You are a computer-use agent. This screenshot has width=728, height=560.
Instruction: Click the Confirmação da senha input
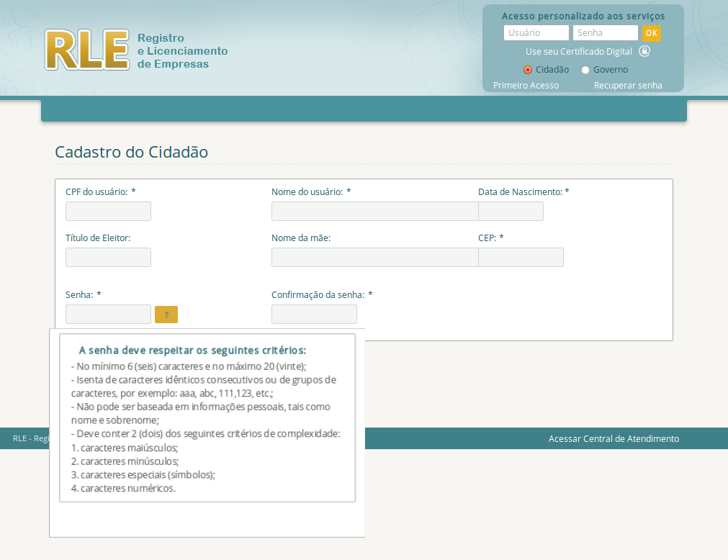315,314
